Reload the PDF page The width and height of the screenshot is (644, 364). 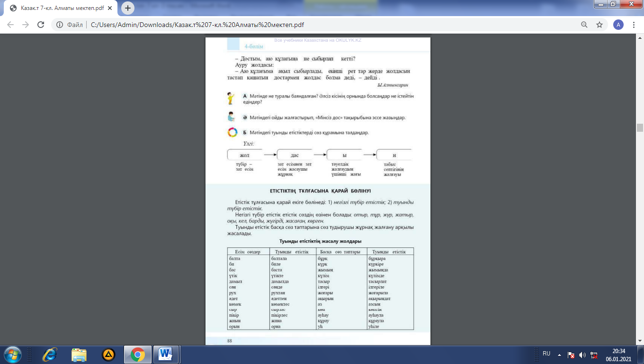point(41,25)
